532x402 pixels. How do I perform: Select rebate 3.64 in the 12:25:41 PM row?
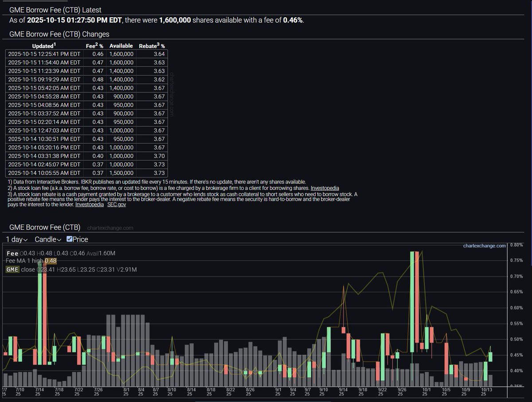159,54
